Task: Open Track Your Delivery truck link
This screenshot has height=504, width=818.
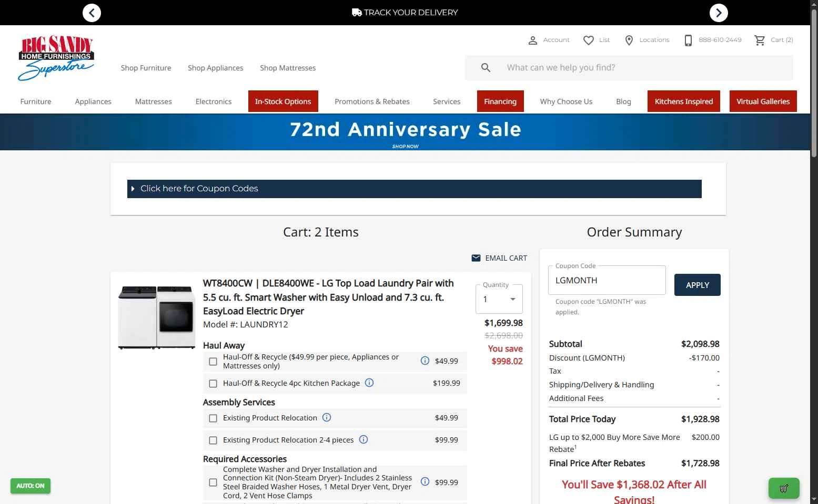Action: (x=405, y=12)
